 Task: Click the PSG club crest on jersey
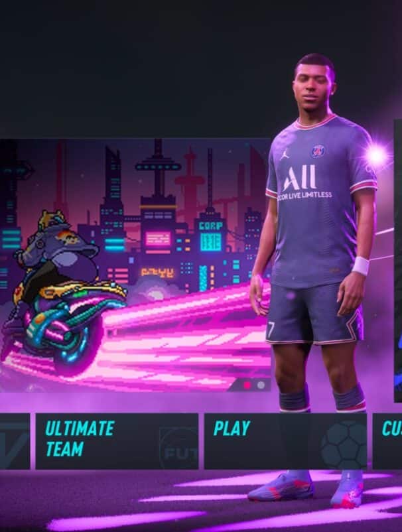click(x=318, y=151)
